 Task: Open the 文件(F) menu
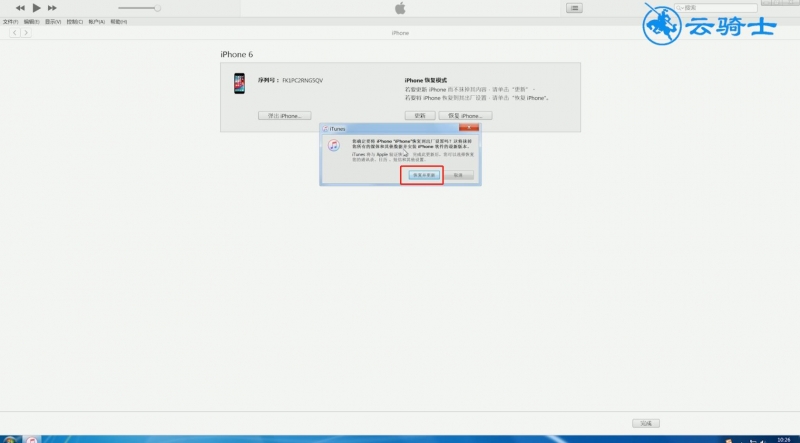[x=10, y=21]
